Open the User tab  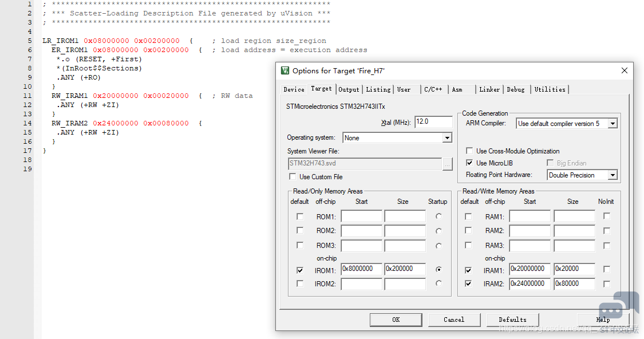[404, 89]
